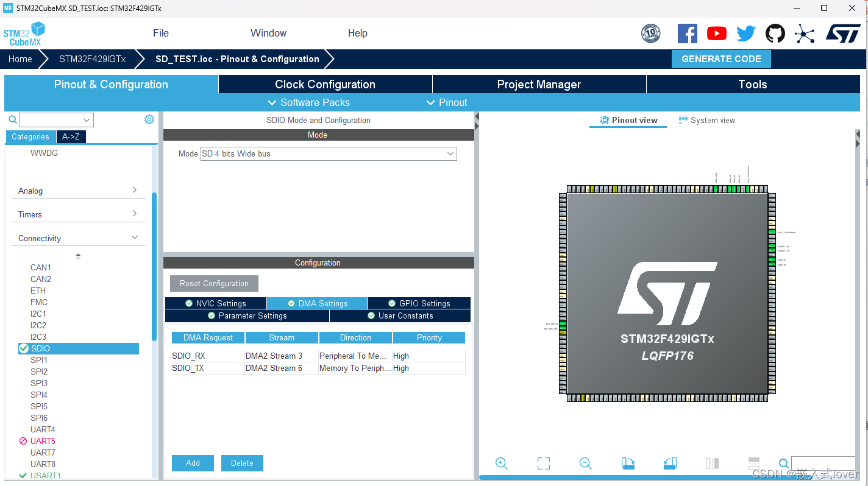868x486 pixels.
Task: Select the Pinout & Configuration tab
Action: click(111, 85)
